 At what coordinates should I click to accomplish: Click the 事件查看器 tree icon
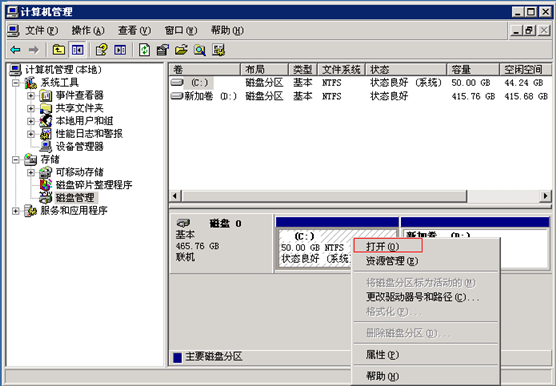click(x=46, y=95)
